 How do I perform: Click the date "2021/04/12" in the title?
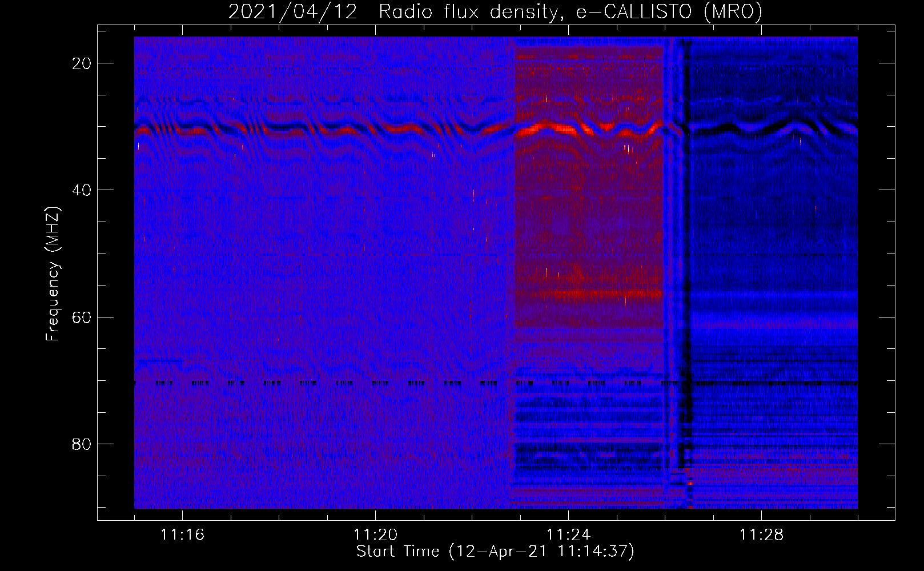coord(293,11)
